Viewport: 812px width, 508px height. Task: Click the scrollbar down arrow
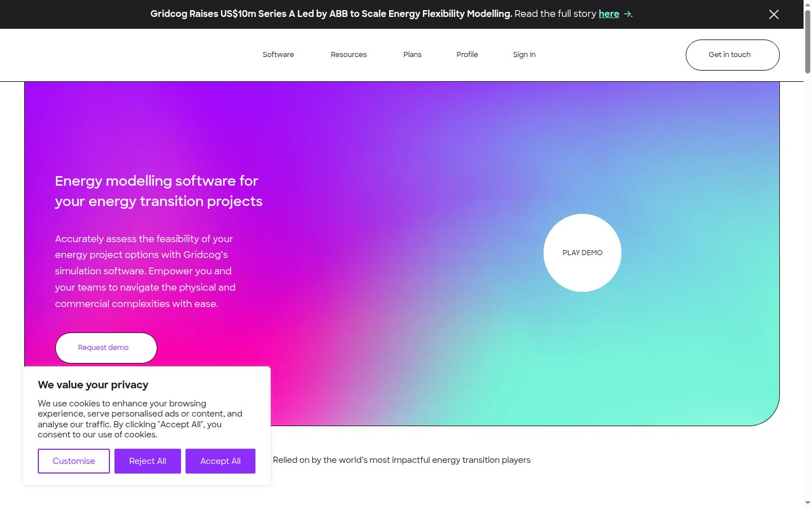click(x=807, y=503)
